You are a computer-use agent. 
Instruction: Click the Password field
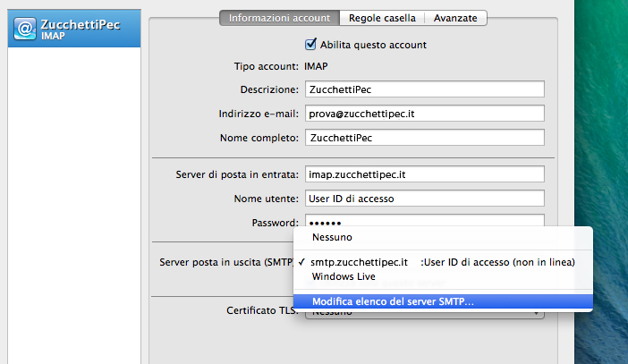[x=425, y=221]
